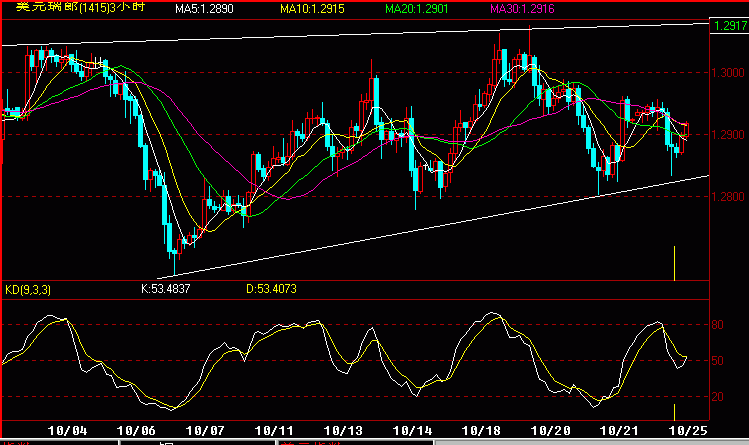The height and width of the screenshot is (445, 749).
Task: Click the D:53.4073 value readout
Action: [x=271, y=289]
